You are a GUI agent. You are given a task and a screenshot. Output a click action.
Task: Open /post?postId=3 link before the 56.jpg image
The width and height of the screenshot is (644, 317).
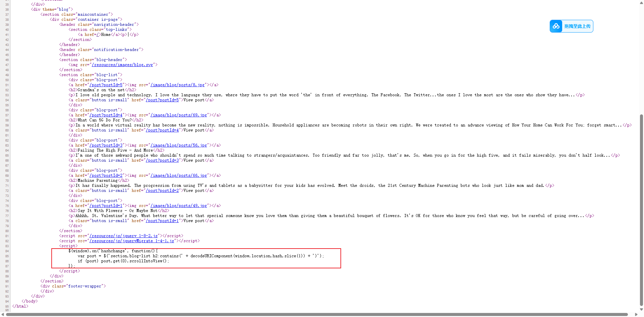106,145
